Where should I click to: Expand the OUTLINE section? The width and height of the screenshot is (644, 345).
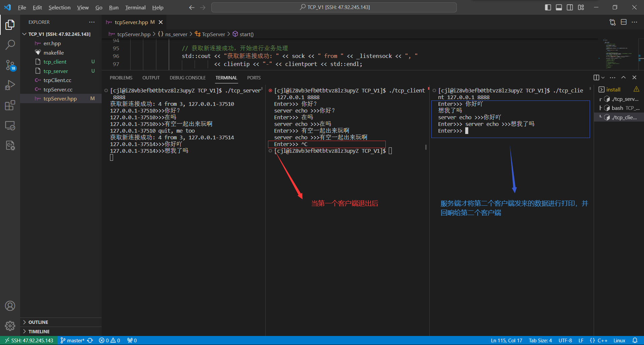point(61,322)
